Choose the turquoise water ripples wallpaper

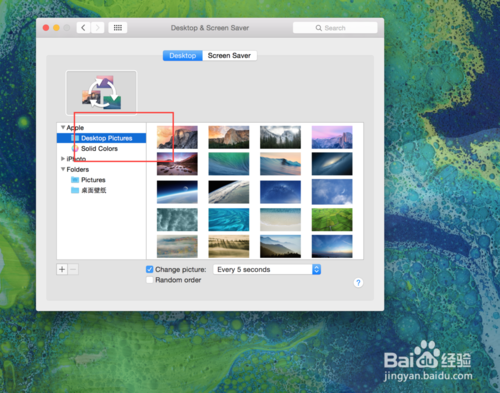229,220
